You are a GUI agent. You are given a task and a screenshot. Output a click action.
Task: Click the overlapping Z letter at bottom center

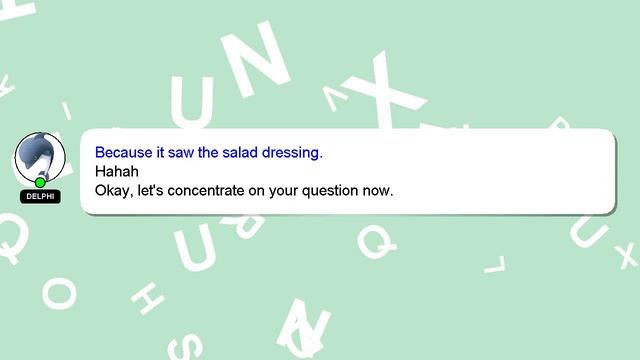click(x=304, y=329)
